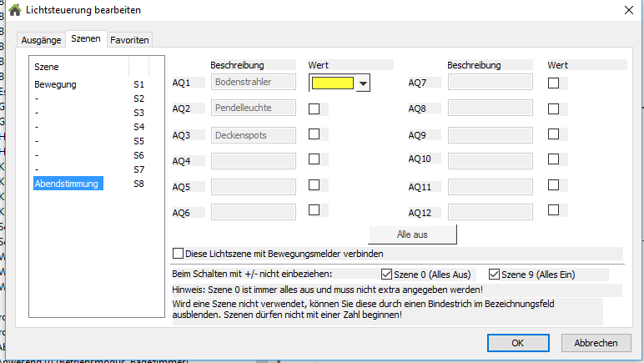The image size is (644, 363).
Task: Click the AQ4 Beschreibung text field
Action: [254, 160]
